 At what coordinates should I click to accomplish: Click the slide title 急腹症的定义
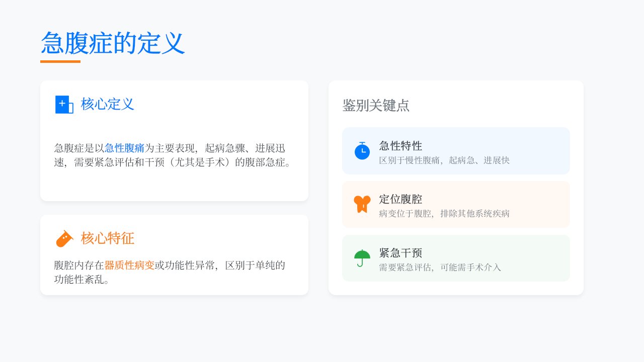click(x=113, y=43)
